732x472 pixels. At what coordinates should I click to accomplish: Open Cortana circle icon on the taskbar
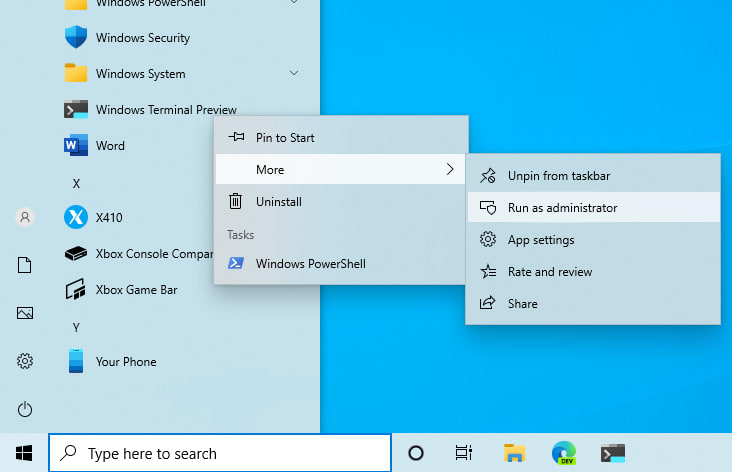click(x=415, y=453)
